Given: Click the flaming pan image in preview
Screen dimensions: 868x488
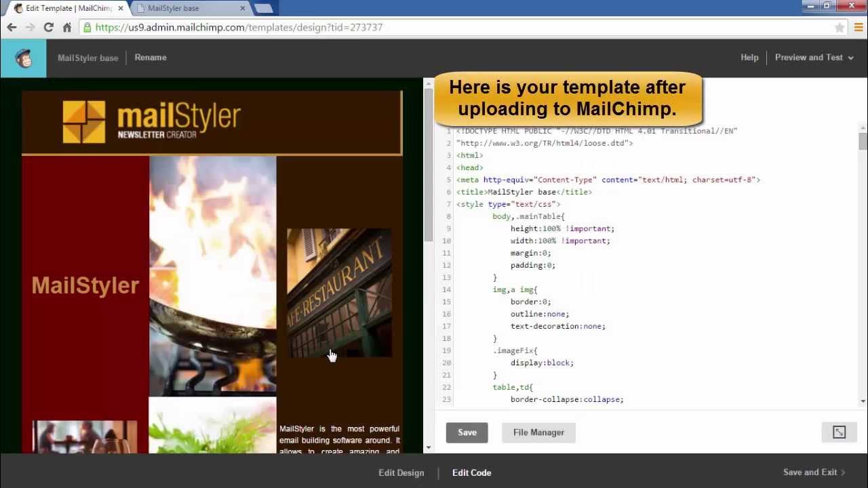Looking at the screenshot, I should (x=213, y=276).
